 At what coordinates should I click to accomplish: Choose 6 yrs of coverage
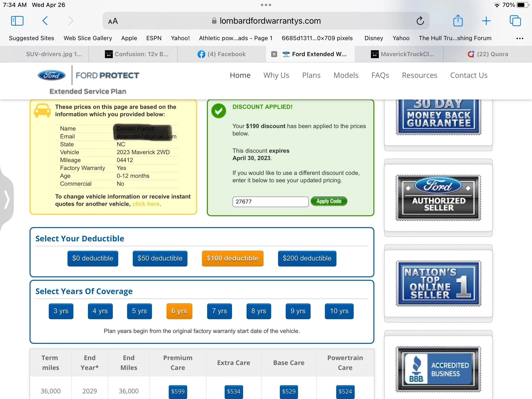pos(179,311)
